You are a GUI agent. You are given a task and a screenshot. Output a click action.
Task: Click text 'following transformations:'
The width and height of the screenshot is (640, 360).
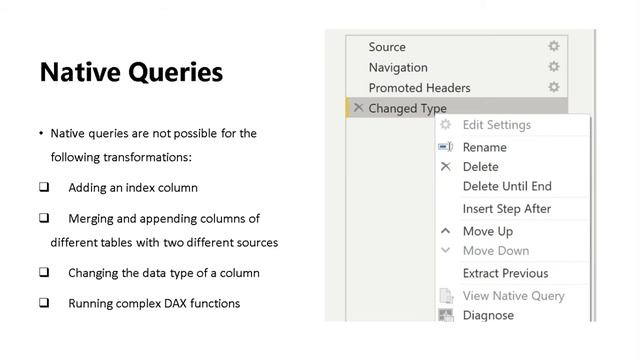121,157
